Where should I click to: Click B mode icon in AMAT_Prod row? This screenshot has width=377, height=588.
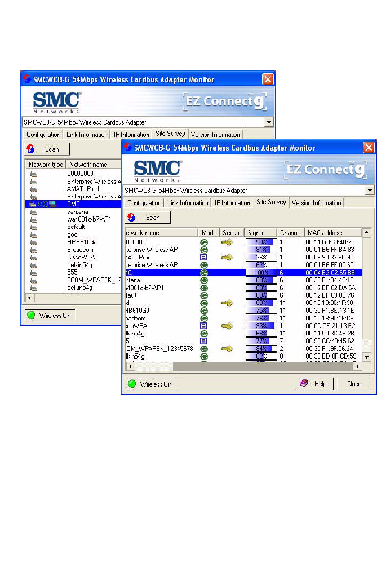pos(203,257)
